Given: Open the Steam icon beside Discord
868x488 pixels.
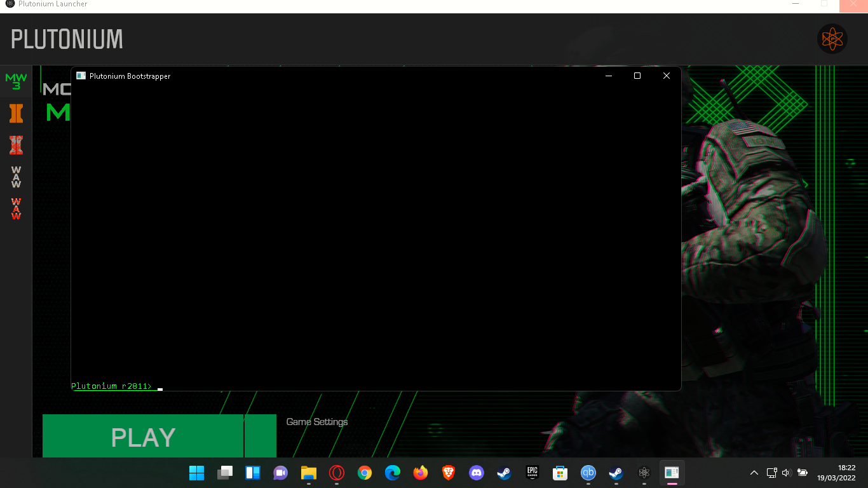Looking at the screenshot, I should point(504,473).
